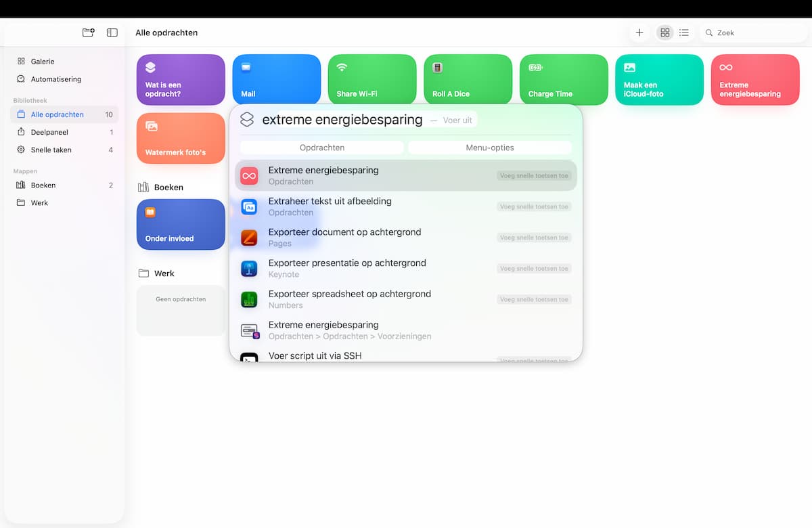The width and height of the screenshot is (812, 528).
Task: Add hotkey for Extreme energiebesparing
Action: pyautogui.click(x=534, y=176)
